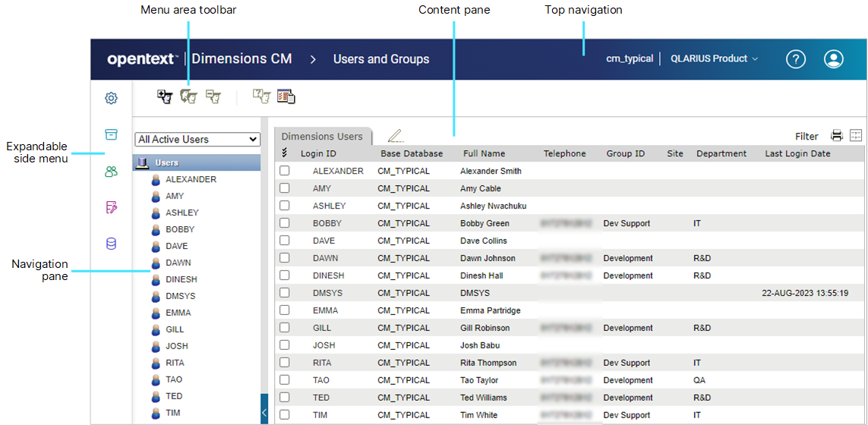Image resolution: width=868 pixels, height=425 pixels.
Task: Select the checkbox for RITA row
Action: [285, 363]
